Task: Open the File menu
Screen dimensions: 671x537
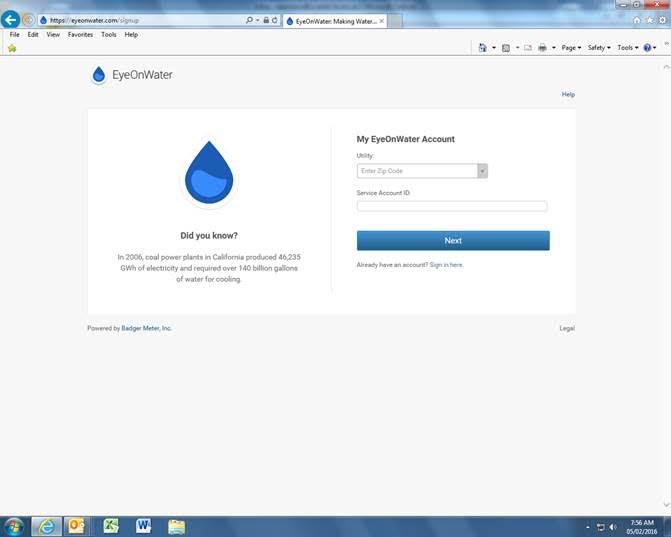Action: (15, 35)
